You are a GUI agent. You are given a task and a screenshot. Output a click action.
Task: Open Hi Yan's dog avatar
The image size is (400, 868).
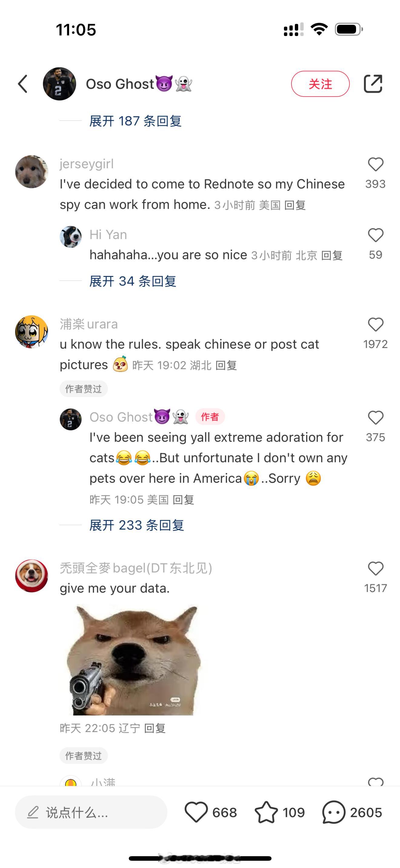71,237
